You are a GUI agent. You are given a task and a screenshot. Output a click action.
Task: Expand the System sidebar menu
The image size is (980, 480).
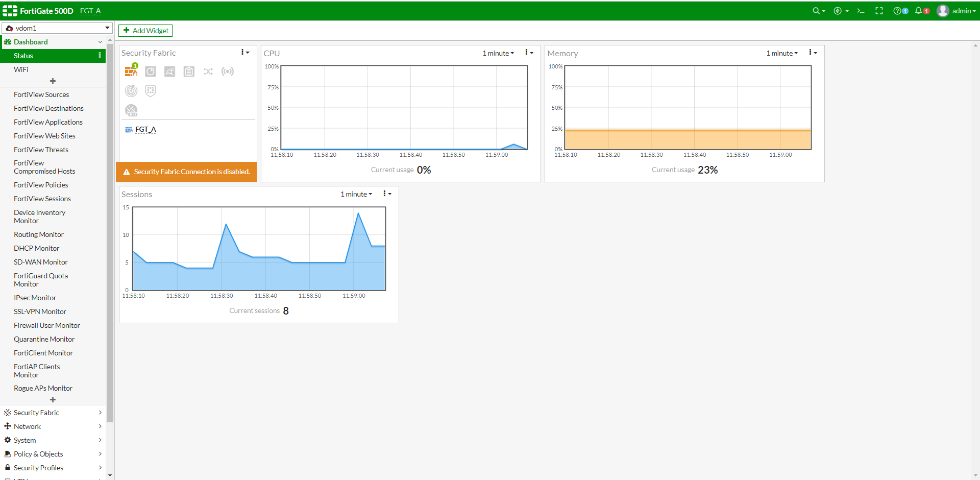pos(53,440)
